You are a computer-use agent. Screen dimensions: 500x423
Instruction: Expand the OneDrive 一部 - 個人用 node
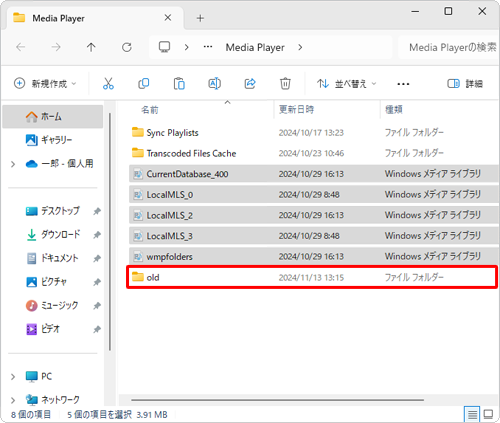pyautogui.click(x=13, y=164)
